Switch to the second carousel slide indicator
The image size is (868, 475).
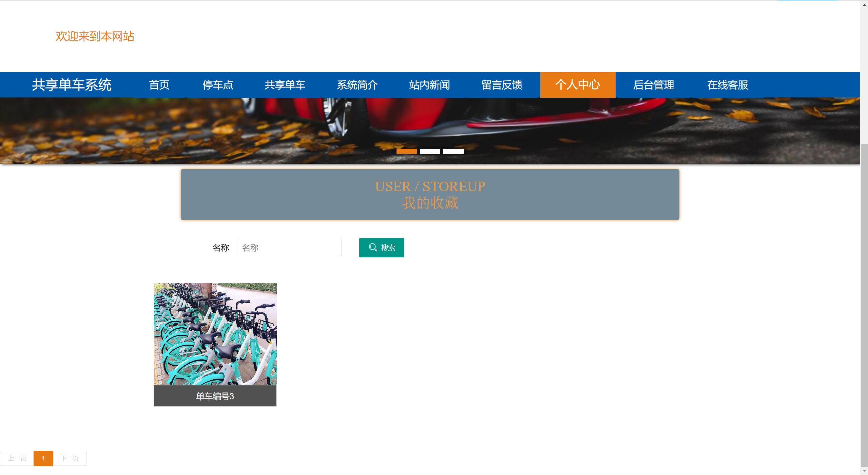(430, 151)
